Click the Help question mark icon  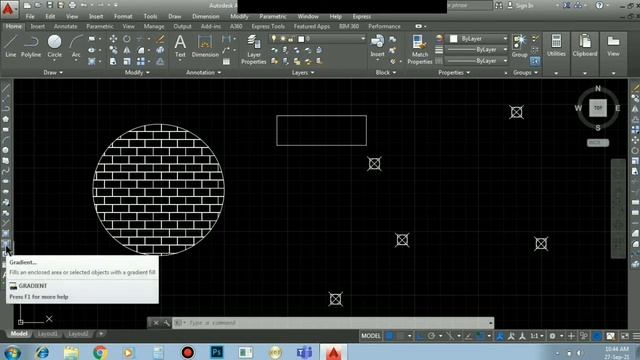599,5
